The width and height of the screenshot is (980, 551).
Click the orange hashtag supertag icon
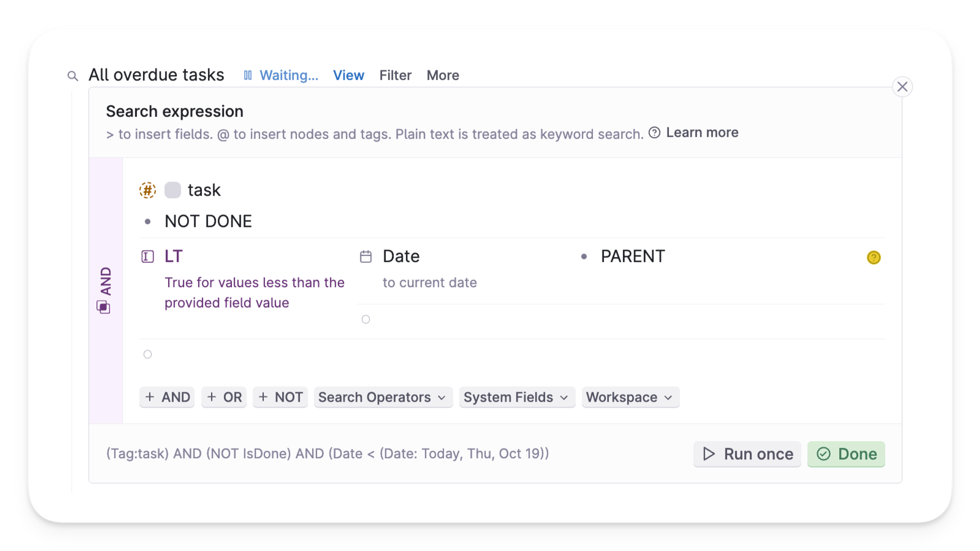(147, 190)
